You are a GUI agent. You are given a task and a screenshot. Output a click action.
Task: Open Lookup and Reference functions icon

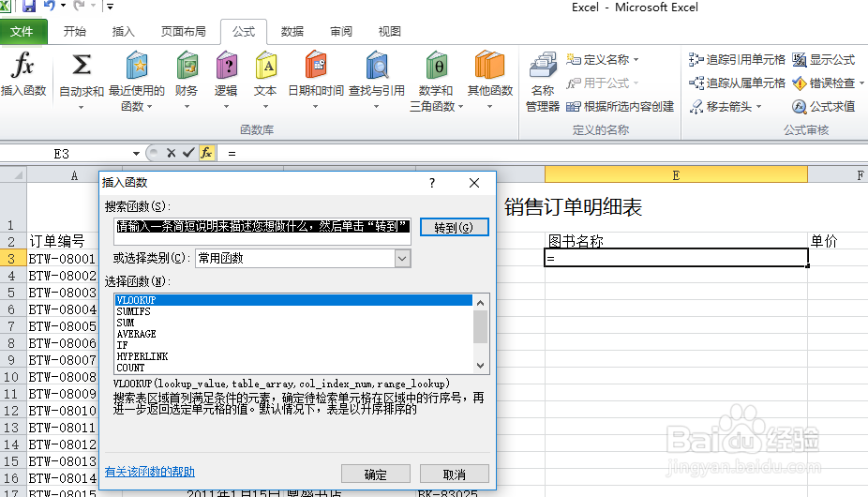[377, 66]
